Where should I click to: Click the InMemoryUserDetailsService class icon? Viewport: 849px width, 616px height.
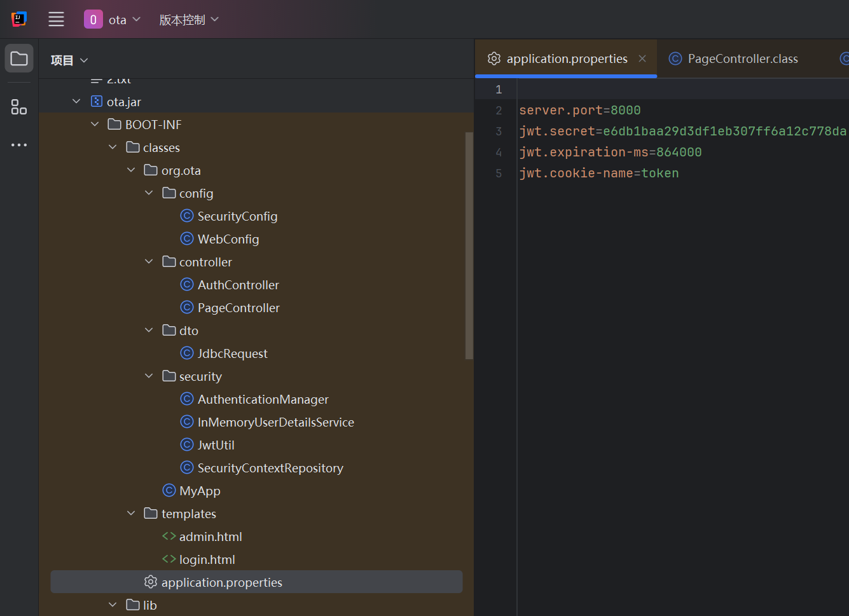click(187, 421)
